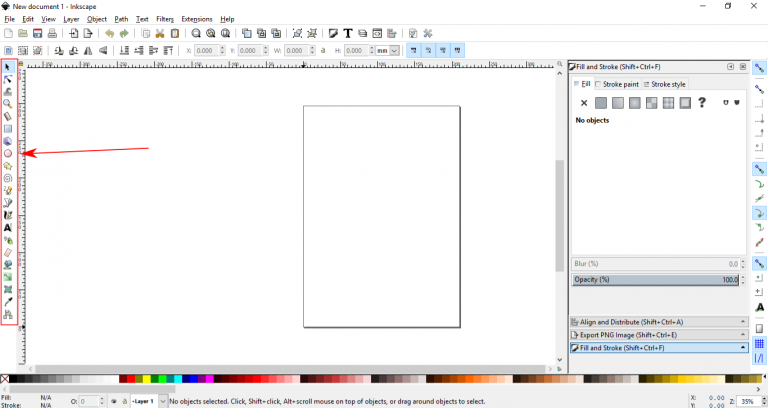The image size is (768, 408).
Task: Toggle layer visibility eye in status bar
Action: 114,401
